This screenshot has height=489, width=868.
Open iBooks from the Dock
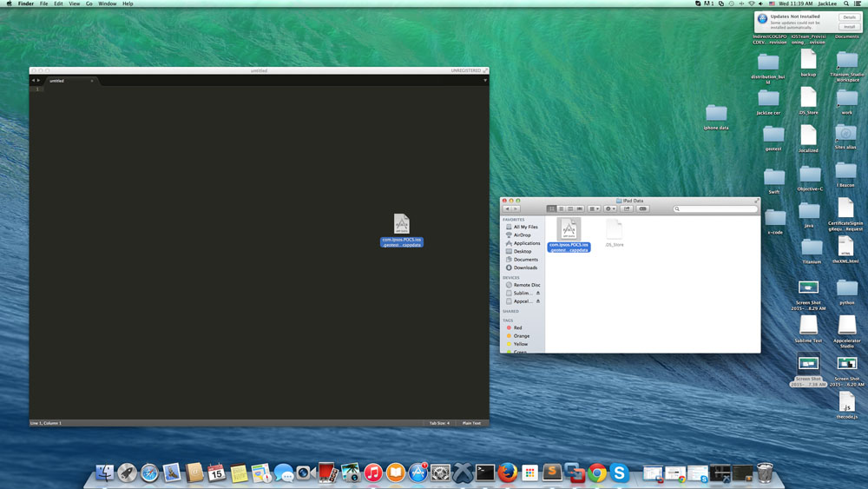[395, 473]
